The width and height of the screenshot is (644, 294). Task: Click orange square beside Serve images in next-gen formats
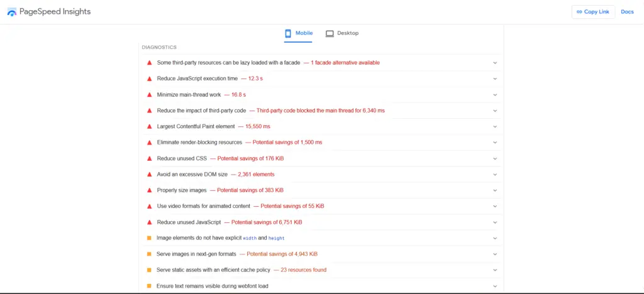pyautogui.click(x=150, y=254)
